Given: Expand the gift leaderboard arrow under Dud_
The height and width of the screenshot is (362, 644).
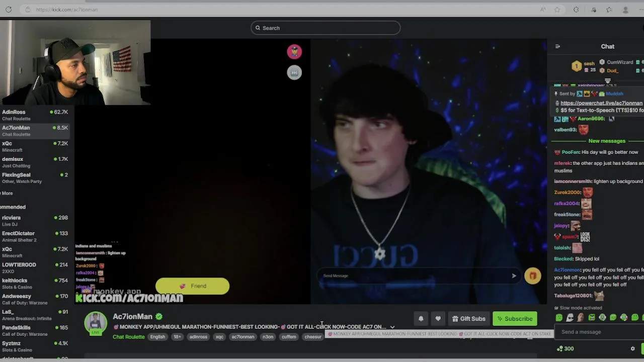Looking at the screenshot, I should 607,80.
